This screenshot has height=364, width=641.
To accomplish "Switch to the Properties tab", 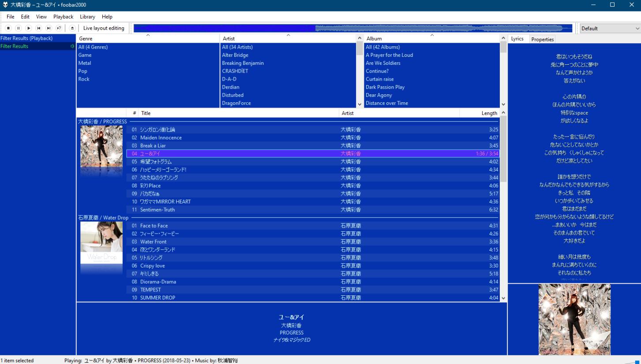I will [542, 39].
